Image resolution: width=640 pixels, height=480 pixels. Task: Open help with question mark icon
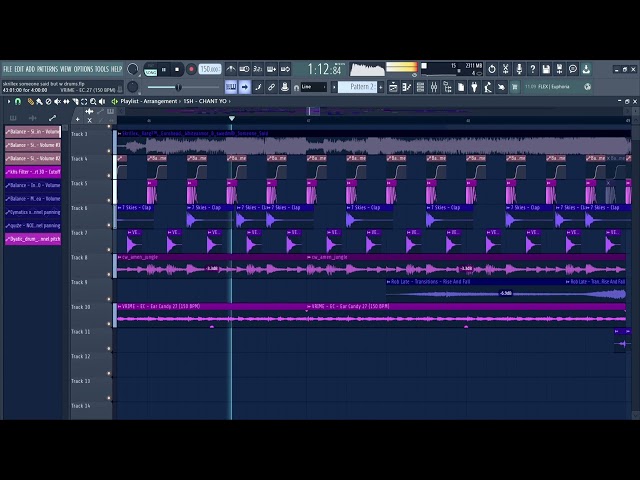(x=533, y=69)
